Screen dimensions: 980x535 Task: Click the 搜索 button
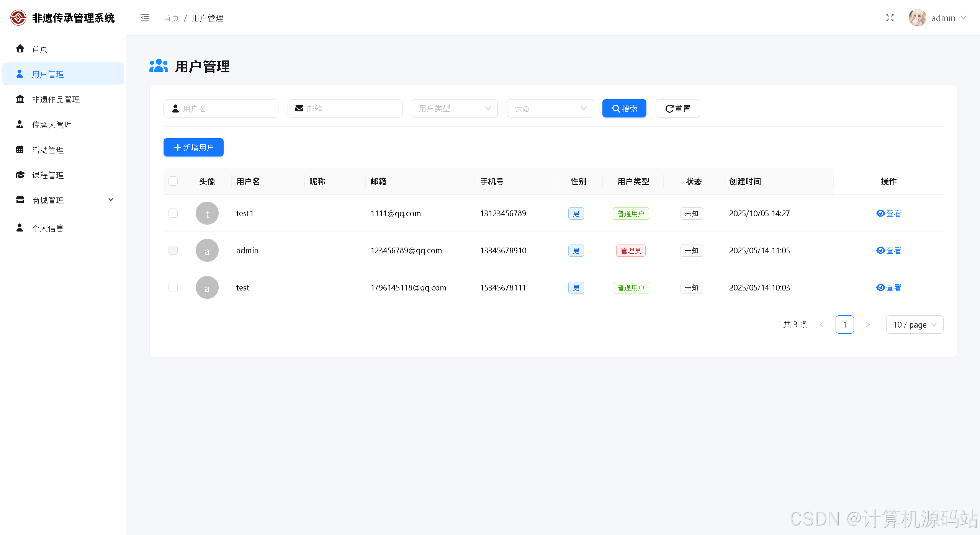click(x=624, y=108)
